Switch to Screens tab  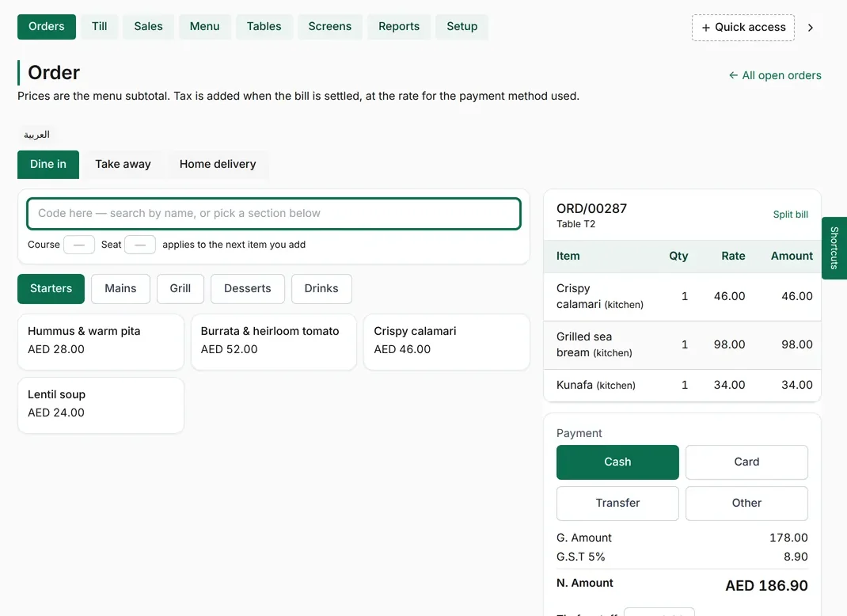(330, 26)
